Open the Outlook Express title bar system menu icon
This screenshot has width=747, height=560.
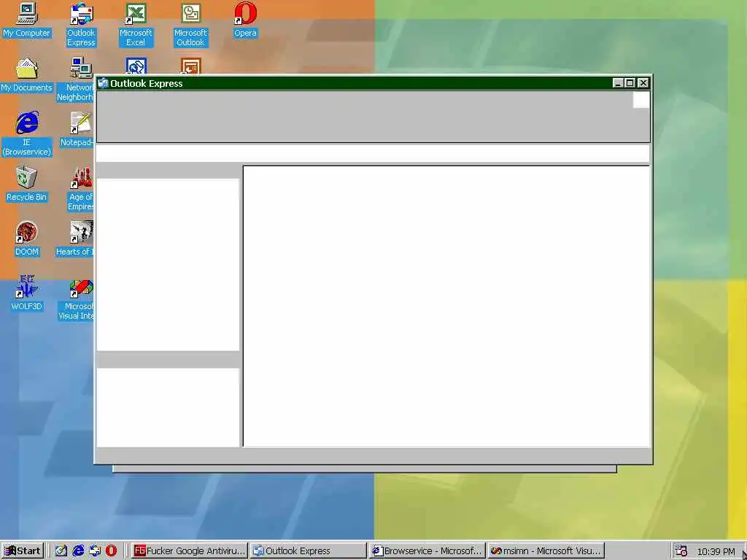(x=102, y=83)
